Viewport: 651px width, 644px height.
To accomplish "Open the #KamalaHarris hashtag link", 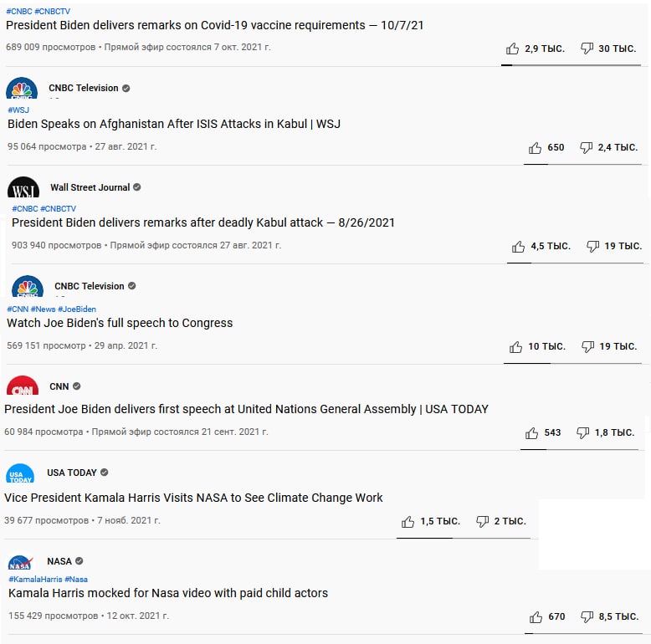I will tap(35, 579).
